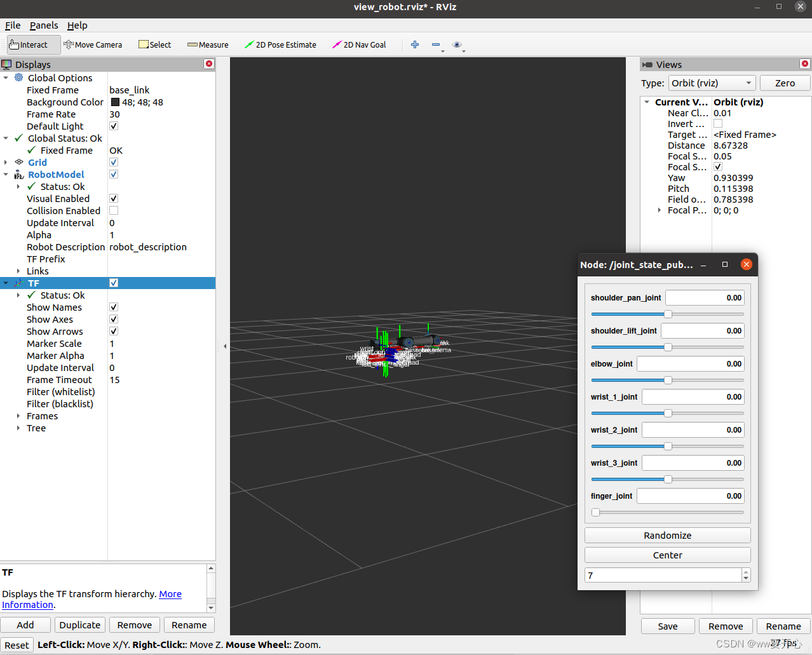Viewport: 812px width, 655px height.
Task: Click the blue plus add-tool icon
Action: pyautogui.click(x=415, y=44)
